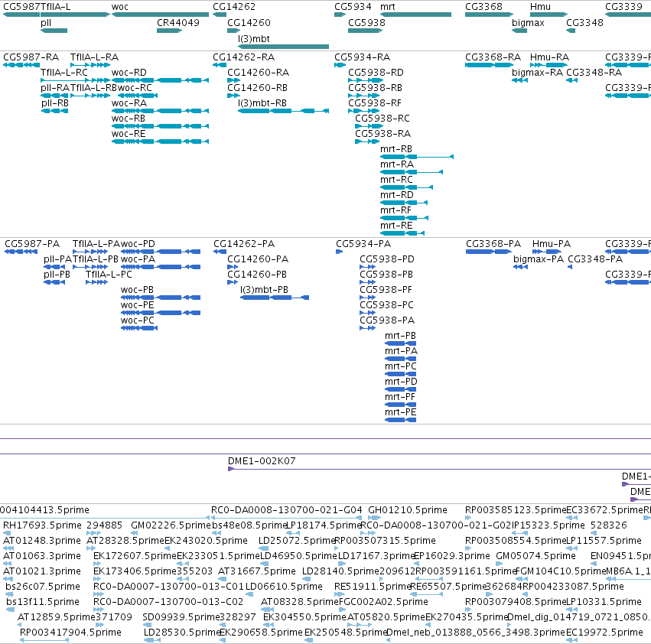Open protein mrt-PB
Image resolution: width=651 pixels, height=644 pixels.
point(401,343)
